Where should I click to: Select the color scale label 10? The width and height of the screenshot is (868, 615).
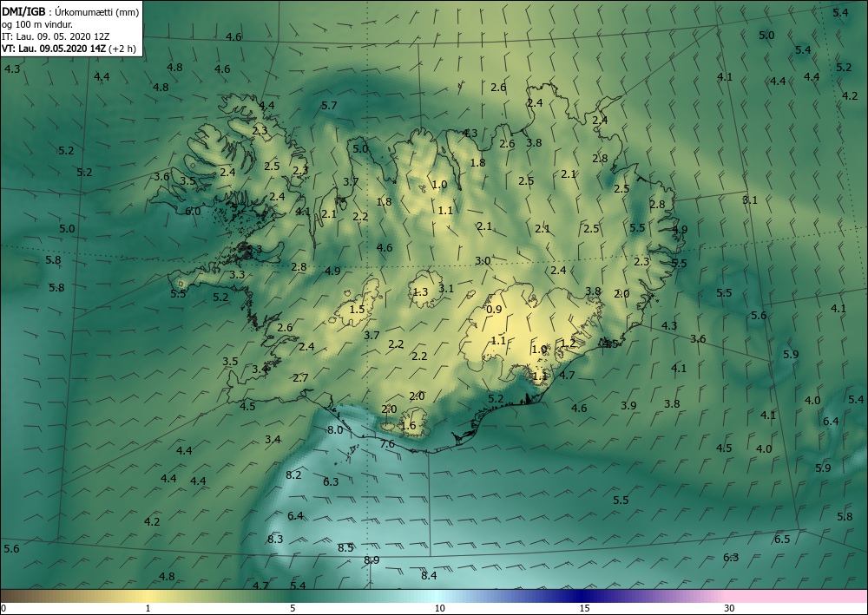pos(439,608)
